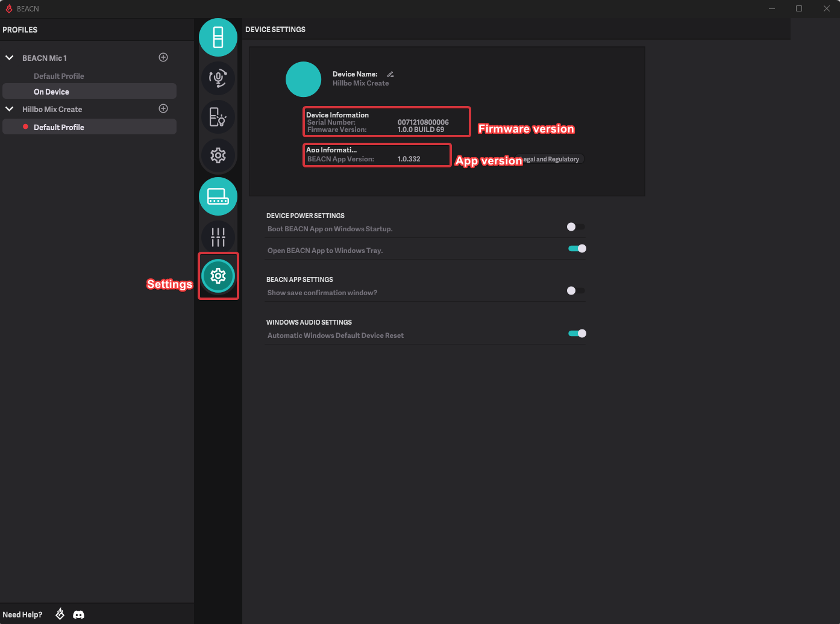
Task: Open the BEACN support logo icon
Action: pyautogui.click(x=60, y=614)
